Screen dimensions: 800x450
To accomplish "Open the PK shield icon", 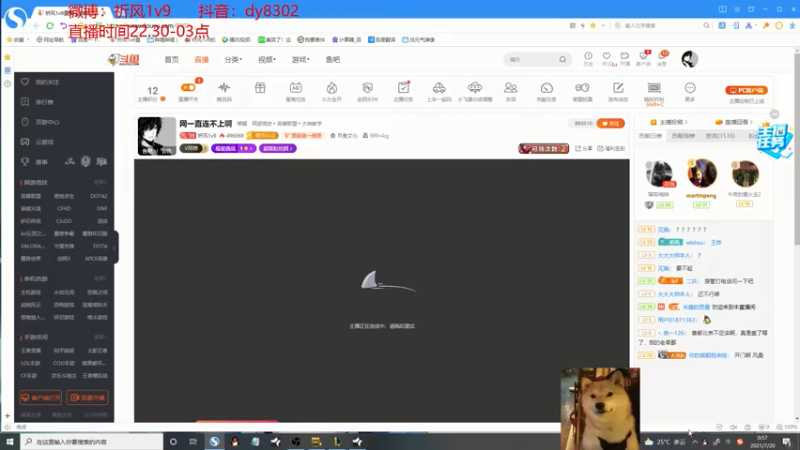I will tap(367, 88).
